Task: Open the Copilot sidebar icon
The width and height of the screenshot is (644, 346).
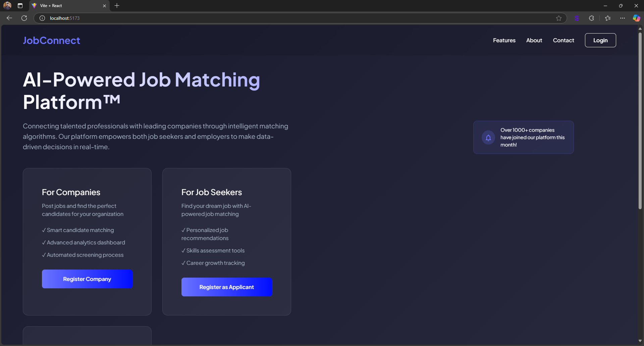Action: click(636, 18)
